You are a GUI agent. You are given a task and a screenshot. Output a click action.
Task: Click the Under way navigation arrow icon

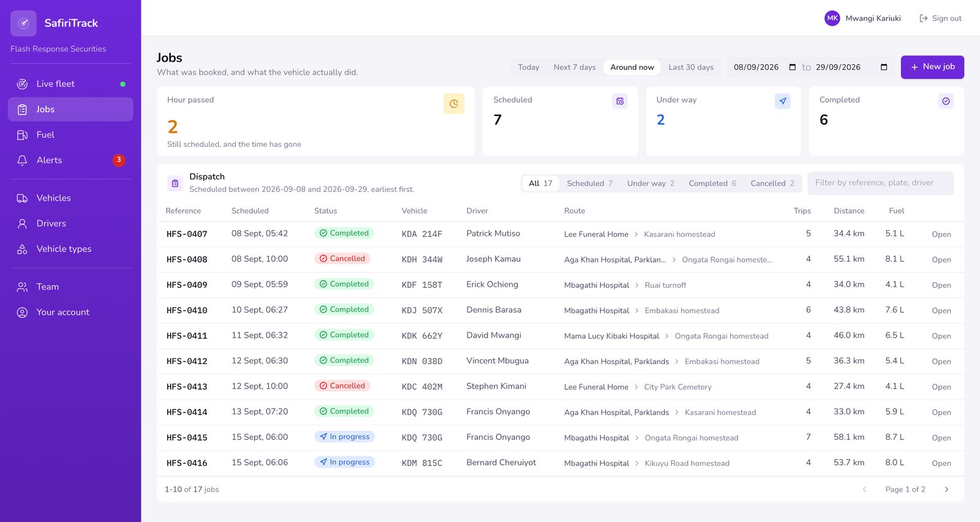pyautogui.click(x=783, y=101)
